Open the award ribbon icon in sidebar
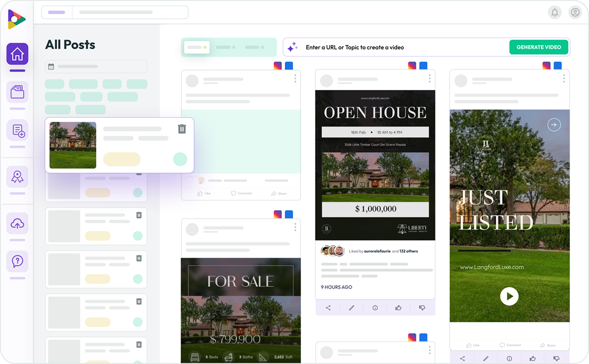Screen dimensions: 589x364 click(x=17, y=177)
